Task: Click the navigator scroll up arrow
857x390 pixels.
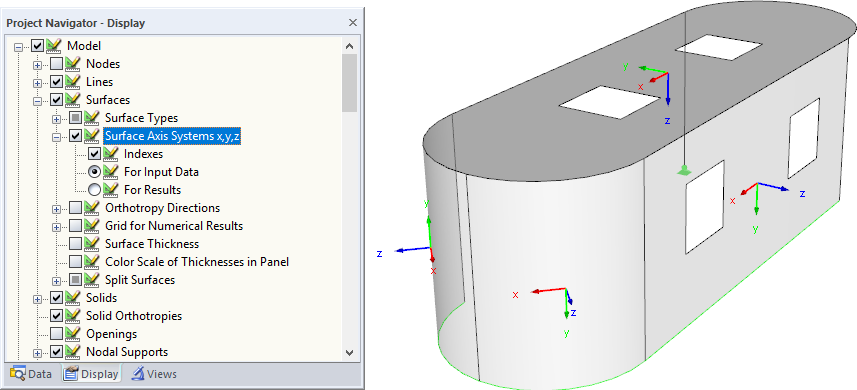Action: click(350, 46)
